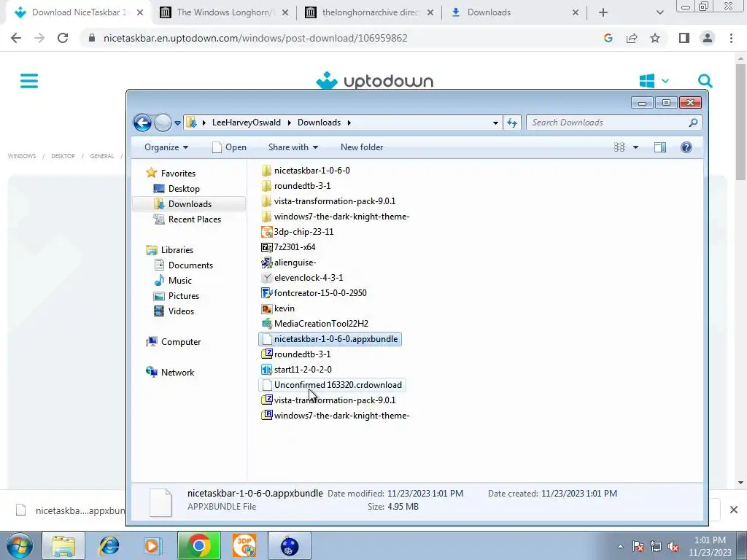Open a new Chrome tab
Screen dimensions: 747x560
tap(603, 13)
